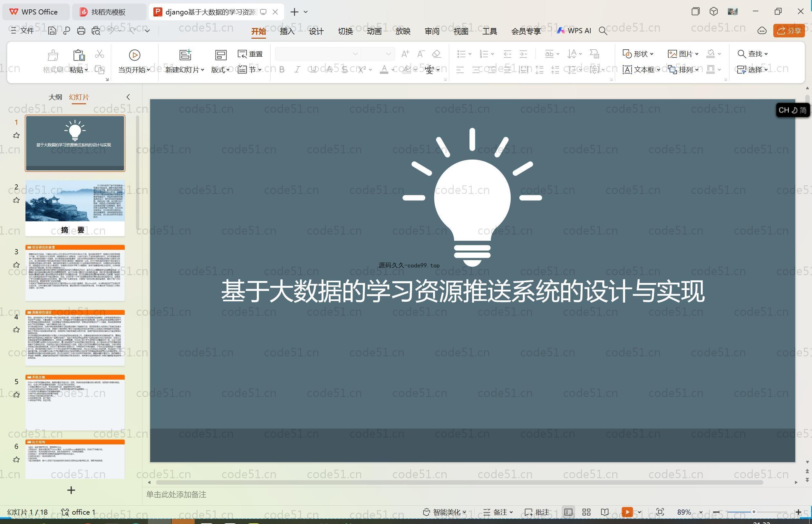
Task: Open Print Preview icon
Action: 96,31
